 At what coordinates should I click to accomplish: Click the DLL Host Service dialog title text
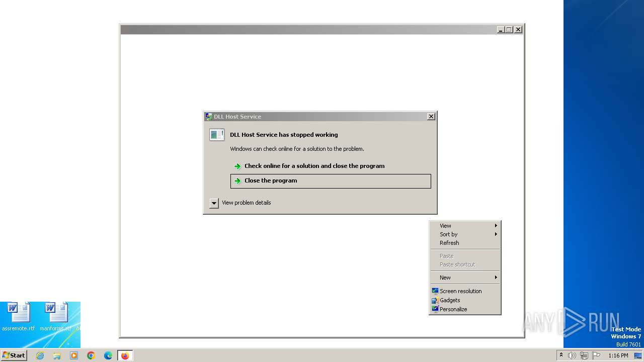[237, 117]
